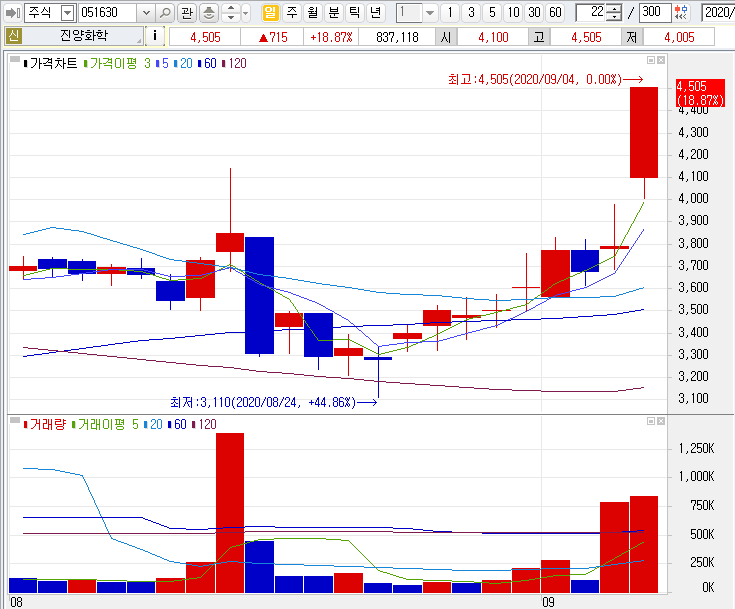Viewport: 735px width, 609px height.
Task: Switch to the 월 monthly chart period
Action: 313,13
